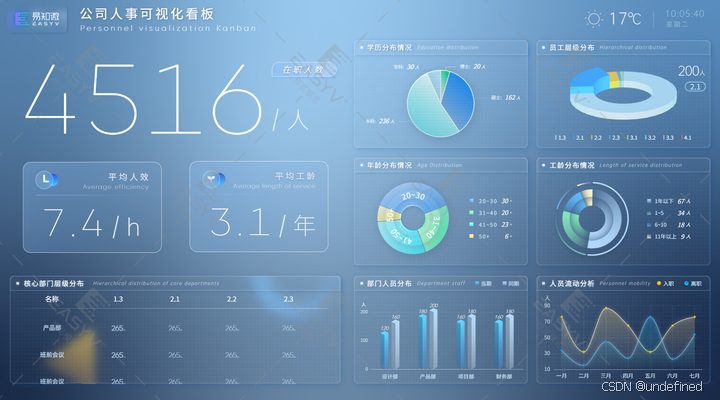
Task: Click the 项目部 label on bar chart axis
Action: click(x=466, y=377)
